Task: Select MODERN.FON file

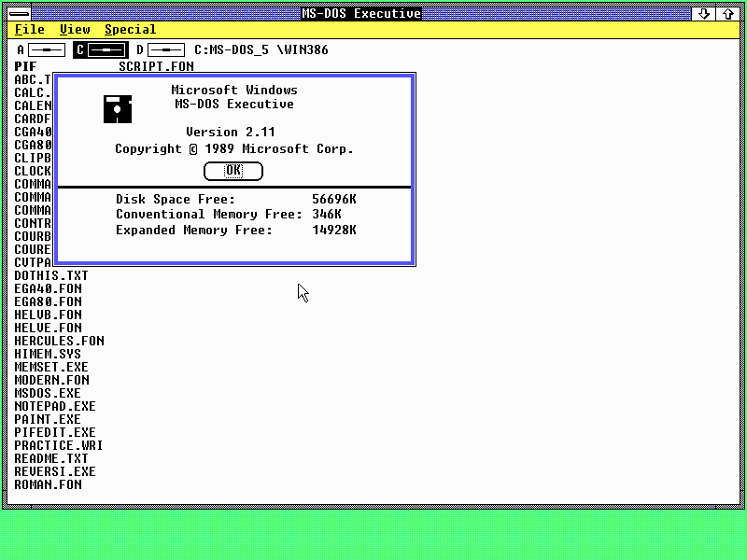Action: point(52,380)
